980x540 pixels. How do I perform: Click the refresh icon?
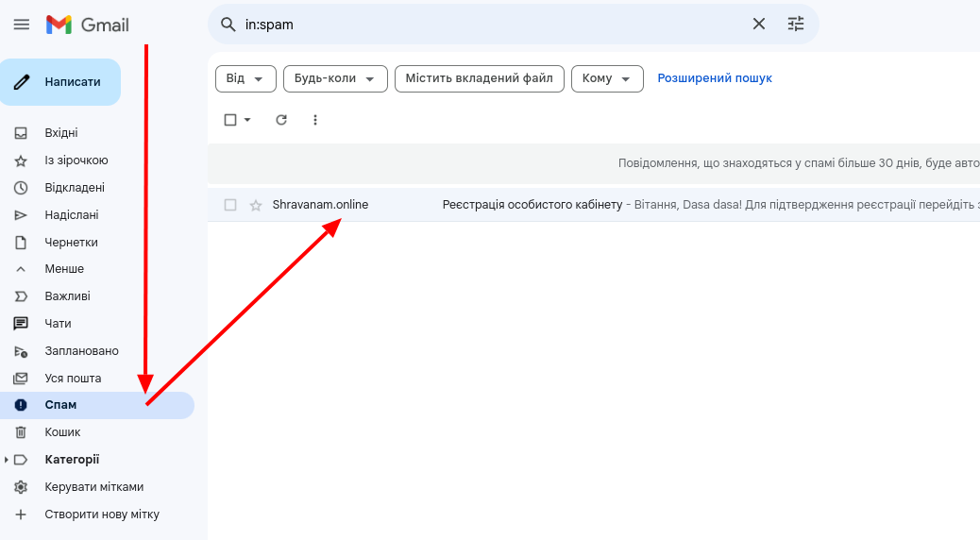(281, 120)
